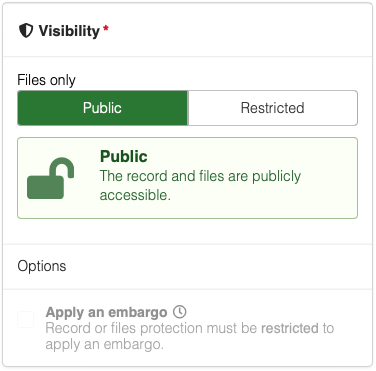376x371 pixels.
Task: Click the Apply an embargo label
Action: click(x=106, y=312)
